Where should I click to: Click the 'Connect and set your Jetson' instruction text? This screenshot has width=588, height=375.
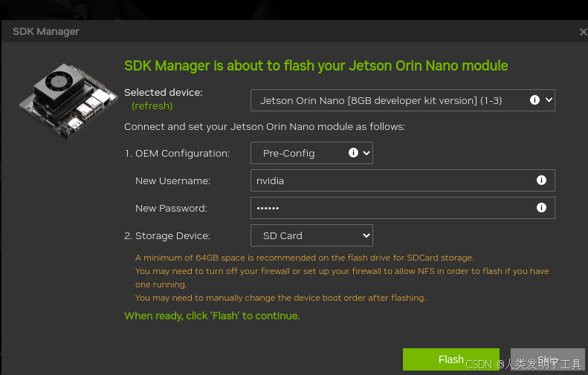(265, 127)
